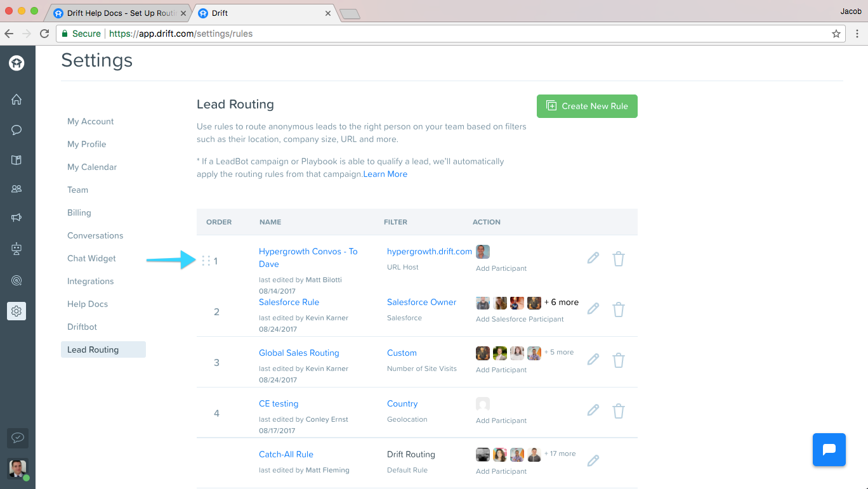Delete the Hypergrowth Convos rule via trash icon
The width and height of the screenshot is (868, 489).
(619, 259)
